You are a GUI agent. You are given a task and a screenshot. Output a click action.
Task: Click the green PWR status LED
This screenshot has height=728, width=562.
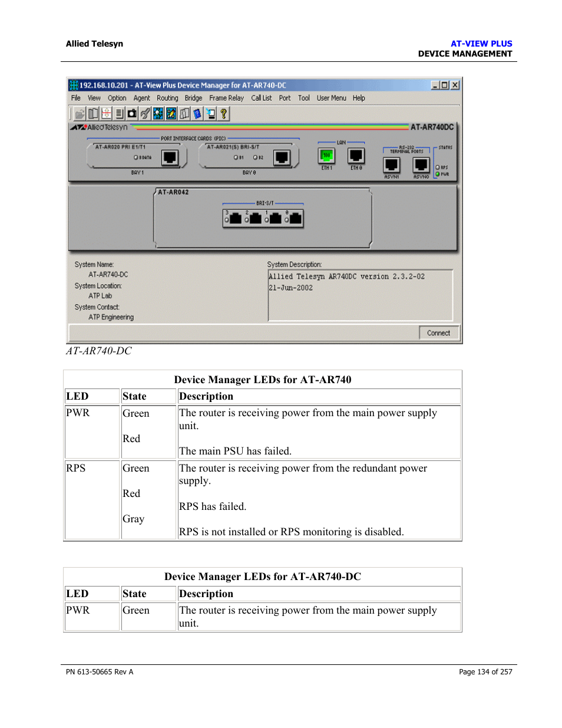click(x=438, y=174)
